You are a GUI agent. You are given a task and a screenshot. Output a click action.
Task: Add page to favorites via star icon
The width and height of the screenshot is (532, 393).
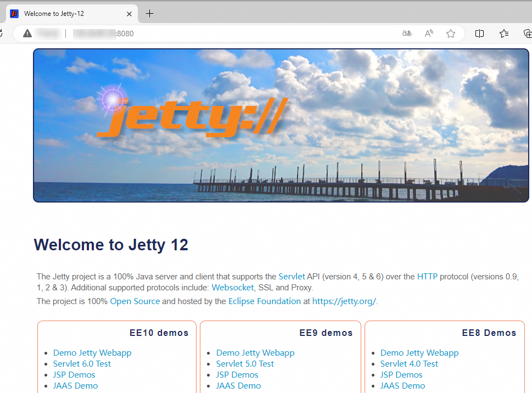pos(450,33)
